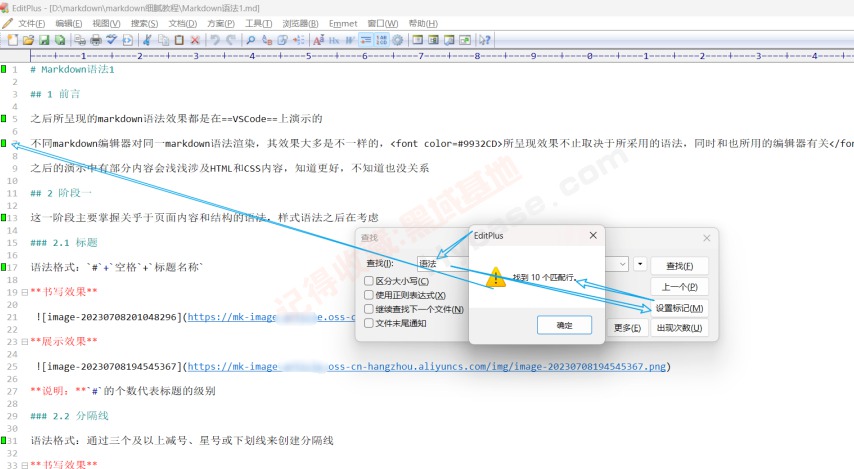The height and width of the screenshot is (469, 854).
Task: Click the Save icon in toolbar
Action: click(x=44, y=40)
